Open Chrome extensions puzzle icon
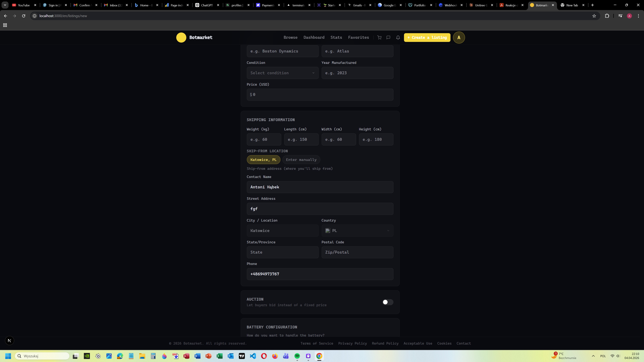Image resolution: width=644 pixels, height=362 pixels. point(607,16)
